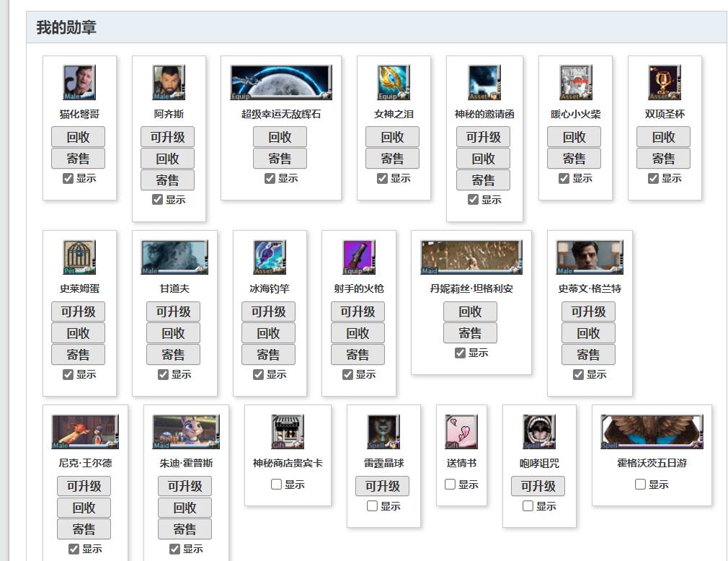Click 可升级 button under 雷霆晶球
The width and height of the screenshot is (728, 561).
(382, 486)
